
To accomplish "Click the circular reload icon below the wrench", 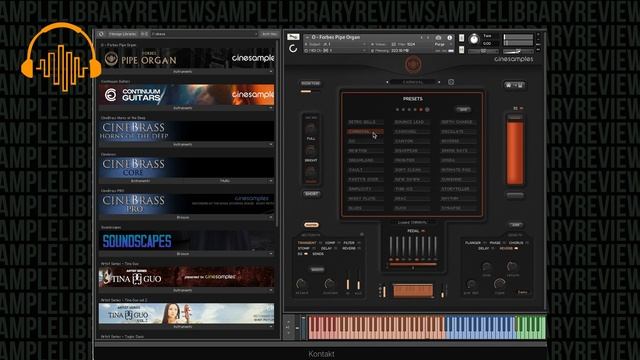I will point(293,49).
